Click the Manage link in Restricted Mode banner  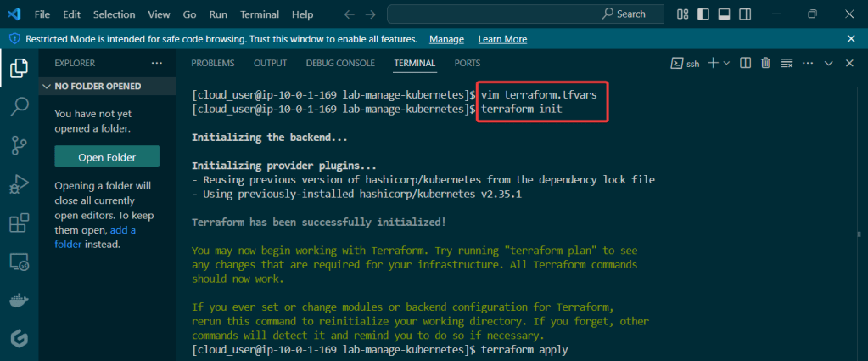pos(446,39)
